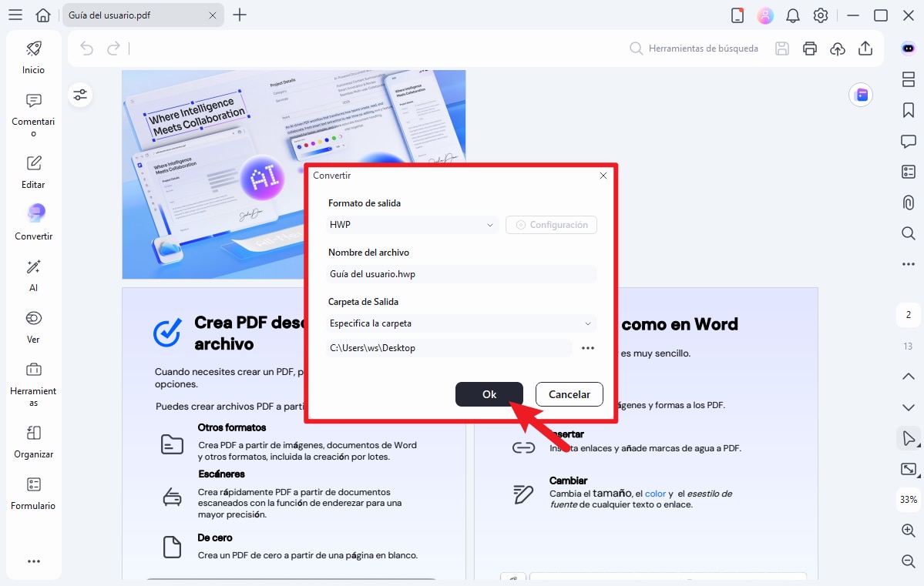
Task: Toggle the snapshot capture tool
Action: (908, 469)
